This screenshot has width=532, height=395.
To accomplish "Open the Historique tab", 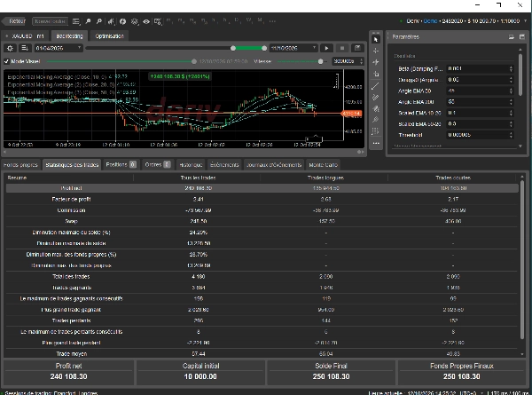I will pyautogui.click(x=191, y=165).
